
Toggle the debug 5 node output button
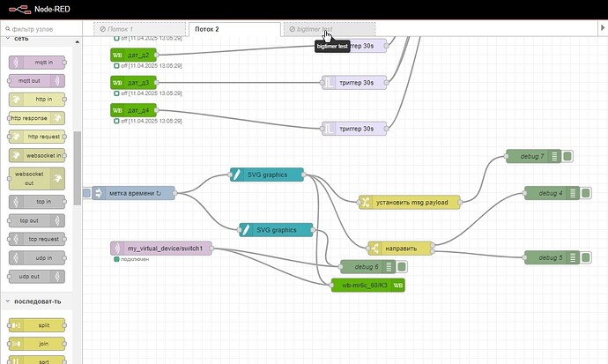586,257
